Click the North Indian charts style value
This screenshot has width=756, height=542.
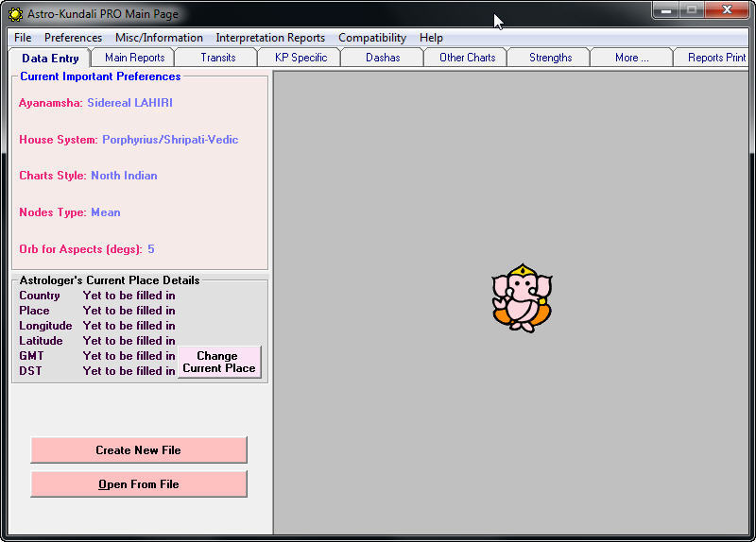coord(124,176)
